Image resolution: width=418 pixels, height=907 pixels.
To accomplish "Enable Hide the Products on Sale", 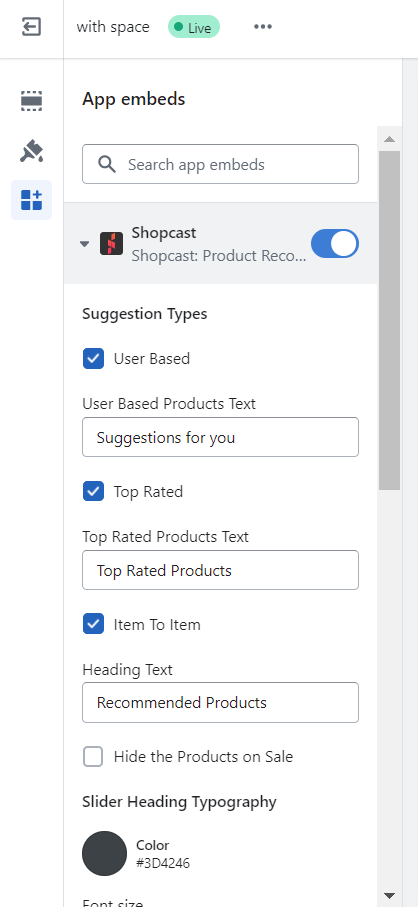I will [93, 757].
